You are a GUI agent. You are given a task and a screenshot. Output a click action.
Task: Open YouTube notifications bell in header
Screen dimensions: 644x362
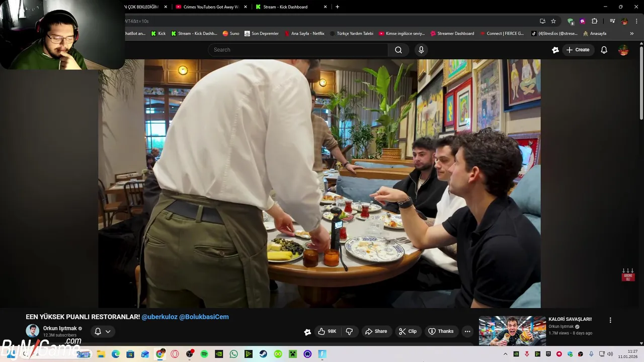click(604, 50)
